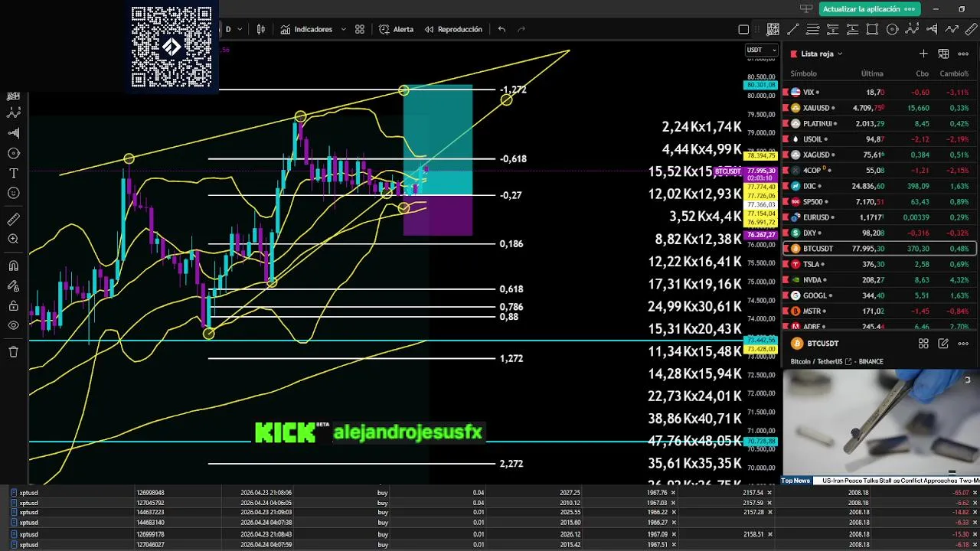The image size is (980, 551).
Task: Add a symbol to the watchlist
Action: tap(923, 54)
